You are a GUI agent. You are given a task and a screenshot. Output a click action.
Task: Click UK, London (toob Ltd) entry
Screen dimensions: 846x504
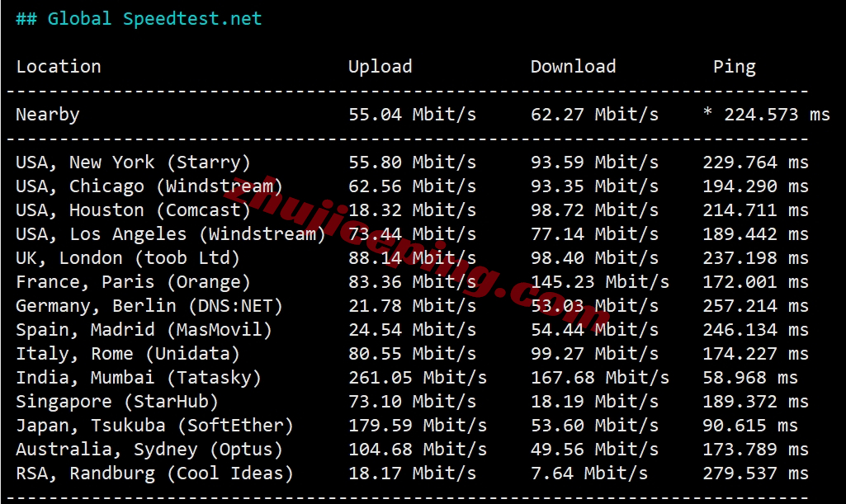tap(127, 258)
